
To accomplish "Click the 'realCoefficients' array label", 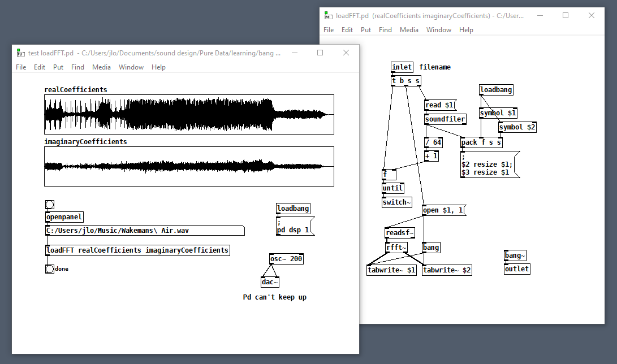I will point(76,90).
